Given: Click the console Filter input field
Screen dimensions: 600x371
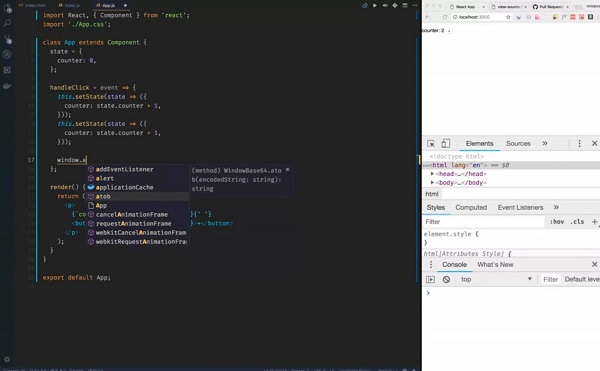Looking at the screenshot, I should click(551, 279).
